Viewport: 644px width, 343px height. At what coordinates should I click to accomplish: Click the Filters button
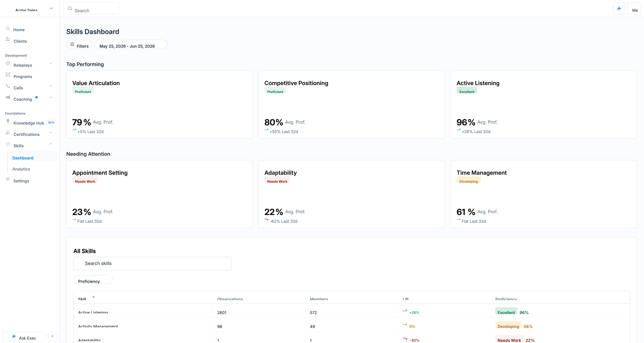pyautogui.click(x=79, y=44)
